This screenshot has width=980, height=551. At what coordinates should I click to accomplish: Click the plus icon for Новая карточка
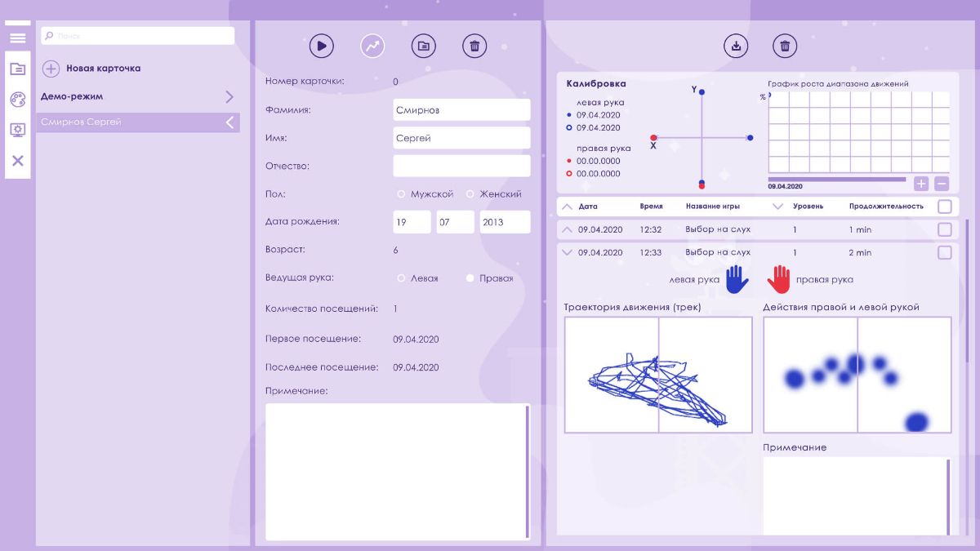(x=51, y=69)
